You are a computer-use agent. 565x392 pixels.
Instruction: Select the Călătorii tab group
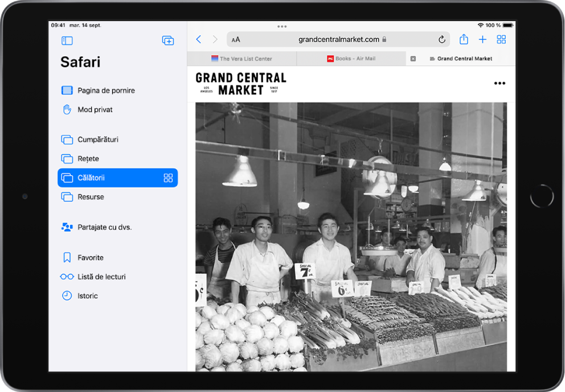117,178
